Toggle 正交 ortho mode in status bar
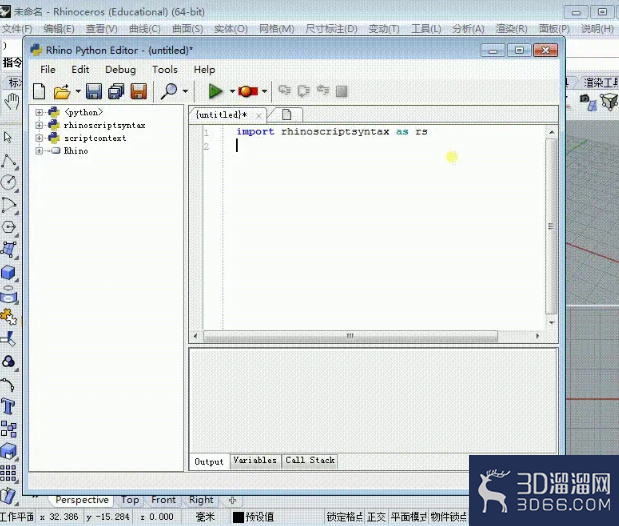This screenshot has width=619, height=526. [x=376, y=517]
